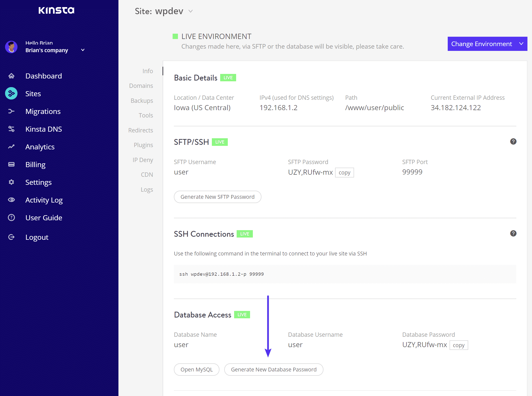532x396 pixels.
Task: Copy the database password
Action: click(x=459, y=345)
